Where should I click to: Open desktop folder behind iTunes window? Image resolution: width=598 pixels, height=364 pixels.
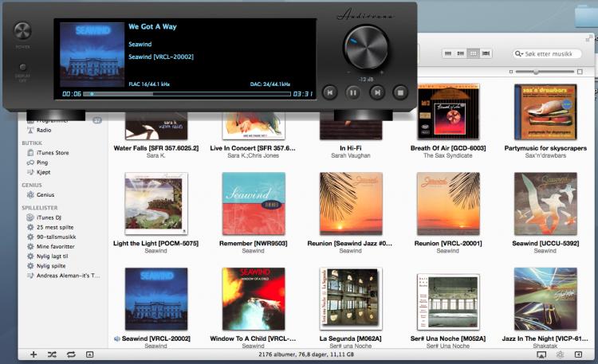point(587,15)
